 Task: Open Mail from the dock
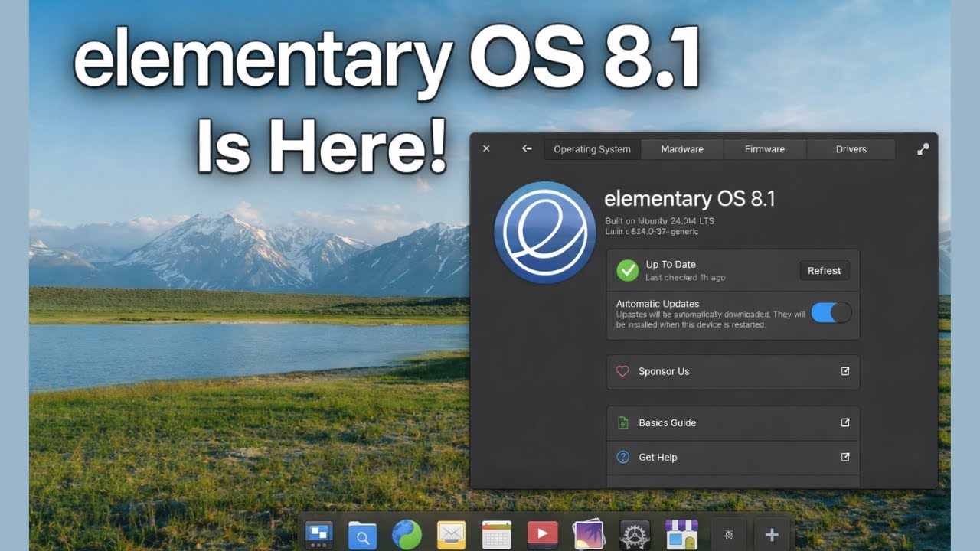pyautogui.click(x=452, y=534)
